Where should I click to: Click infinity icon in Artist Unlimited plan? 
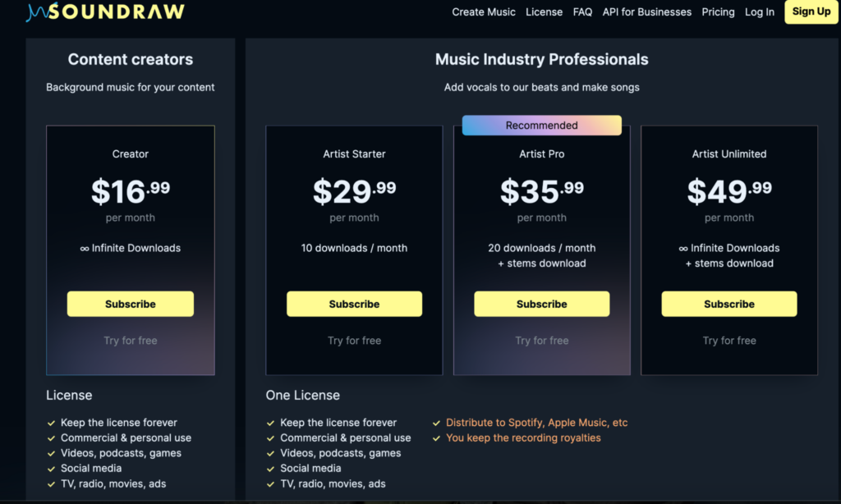point(683,248)
